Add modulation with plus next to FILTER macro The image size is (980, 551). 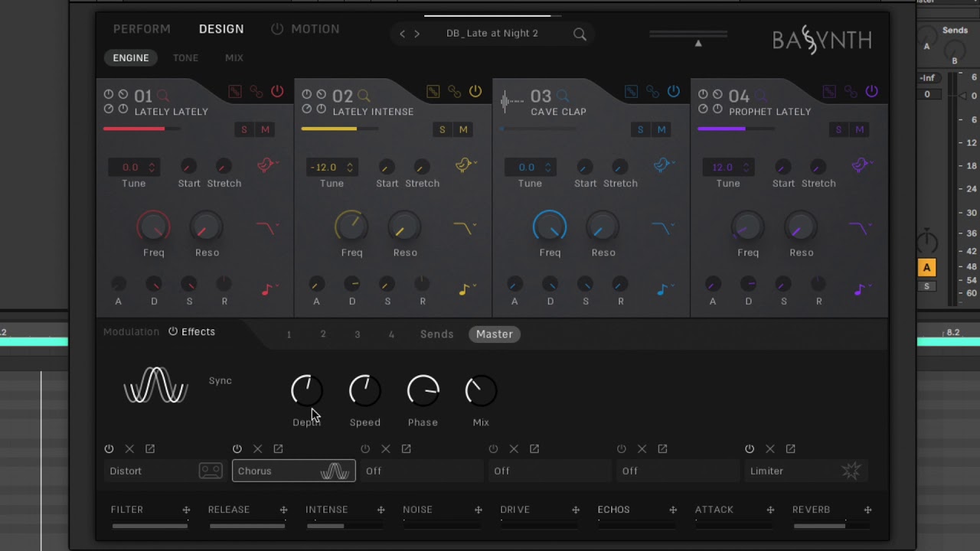(186, 510)
